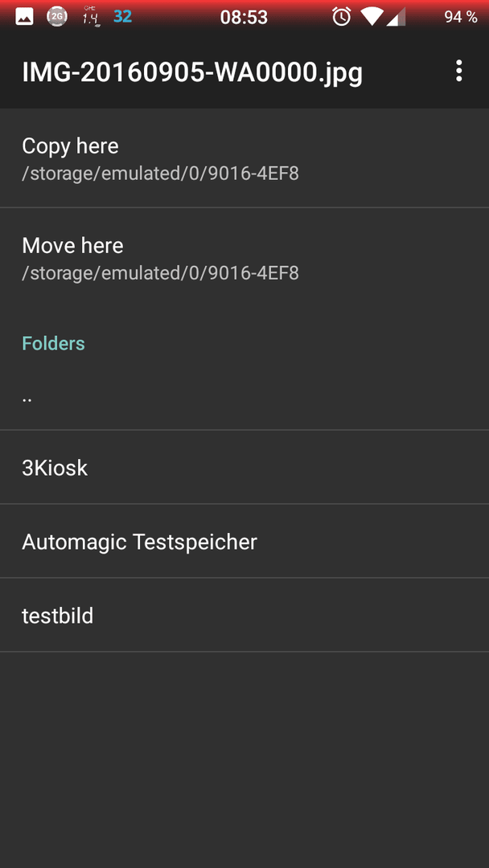The width and height of the screenshot is (489, 868).
Task: Choose Copy here for the image
Action: pyautogui.click(x=244, y=158)
